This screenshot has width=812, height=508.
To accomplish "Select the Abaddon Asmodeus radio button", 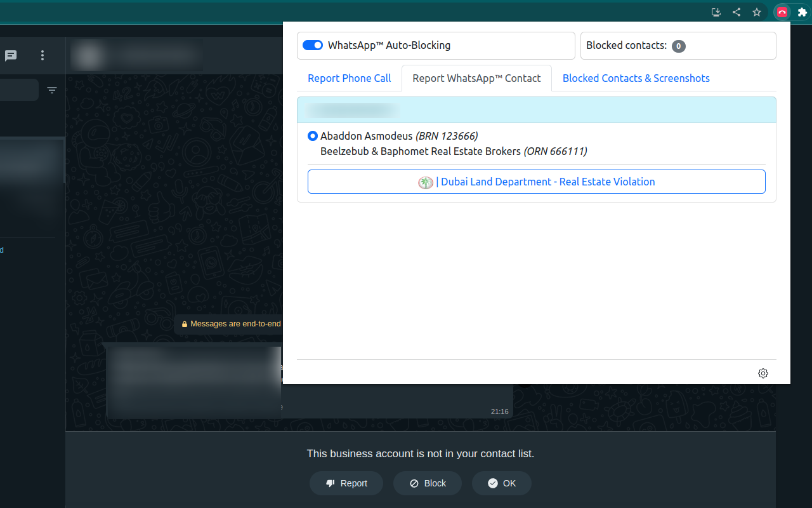I will 313,136.
